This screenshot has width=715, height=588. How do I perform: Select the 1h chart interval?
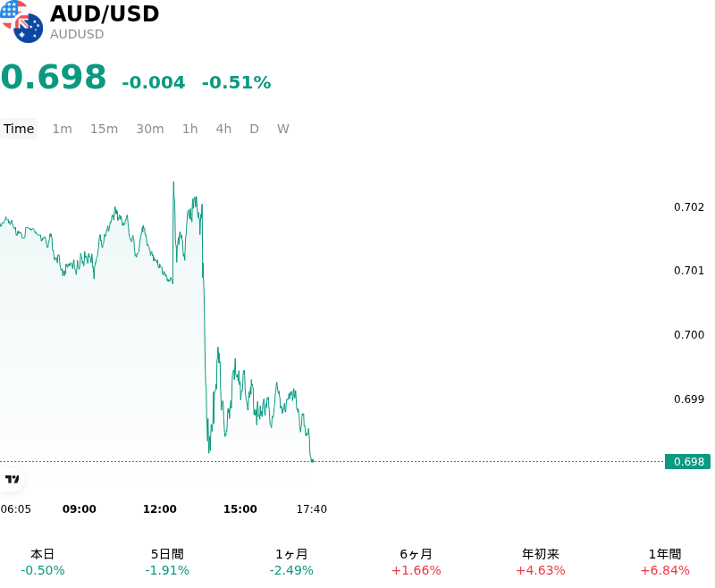pyautogui.click(x=190, y=129)
